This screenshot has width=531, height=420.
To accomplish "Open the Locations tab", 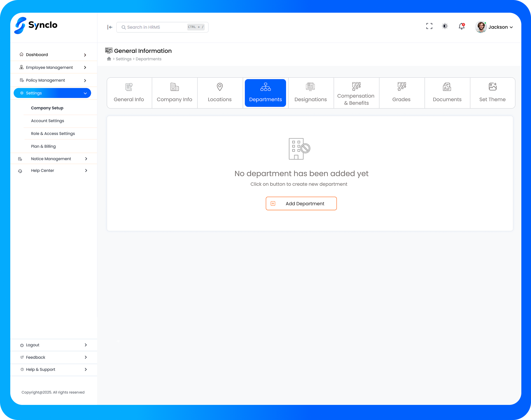I will (x=220, y=93).
